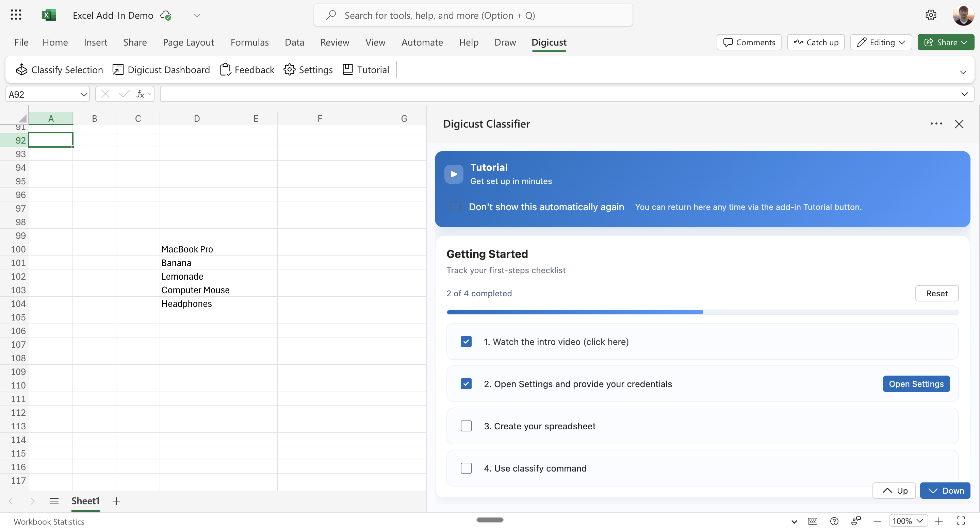This screenshot has height=528, width=980.
Task: Open the File menu
Action: pyautogui.click(x=21, y=42)
